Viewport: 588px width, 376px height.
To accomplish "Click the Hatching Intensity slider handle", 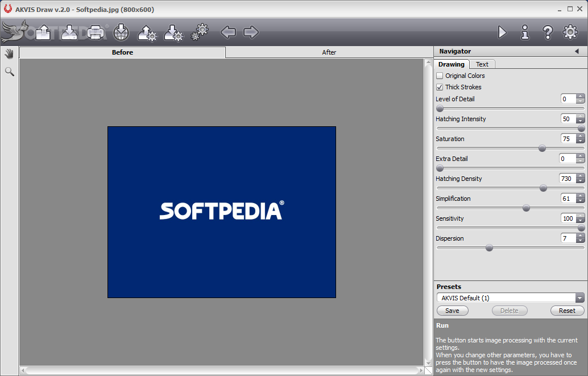I will 581,129.
